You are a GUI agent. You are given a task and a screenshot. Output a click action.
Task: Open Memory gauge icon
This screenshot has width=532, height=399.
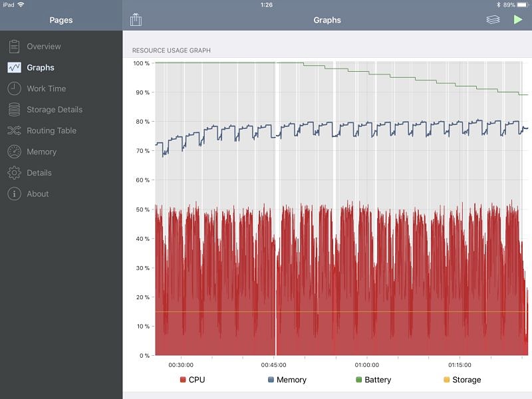click(x=14, y=152)
